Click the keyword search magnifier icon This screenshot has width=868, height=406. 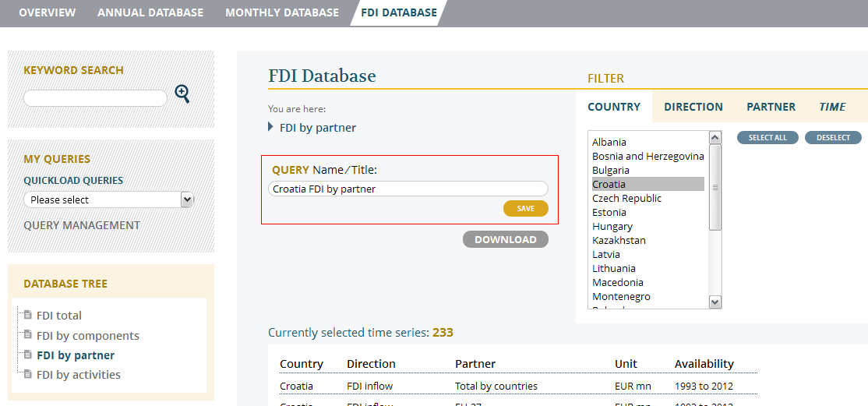[182, 94]
